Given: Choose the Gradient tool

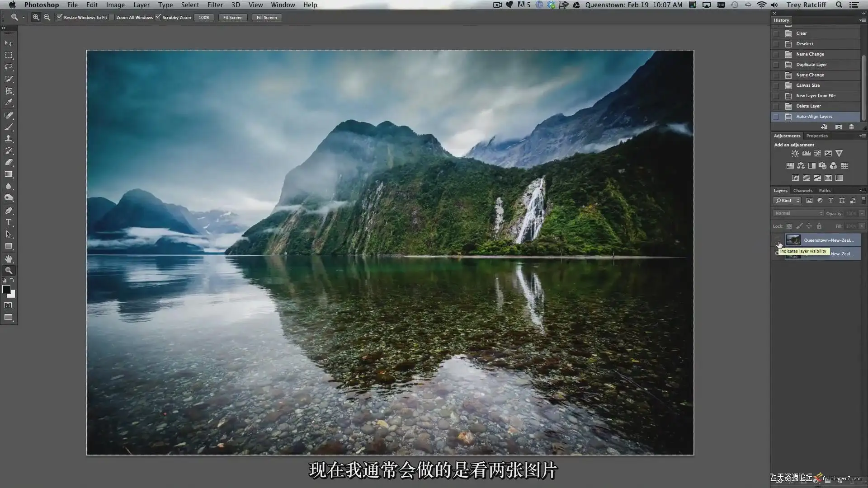Looking at the screenshot, I should point(9,174).
